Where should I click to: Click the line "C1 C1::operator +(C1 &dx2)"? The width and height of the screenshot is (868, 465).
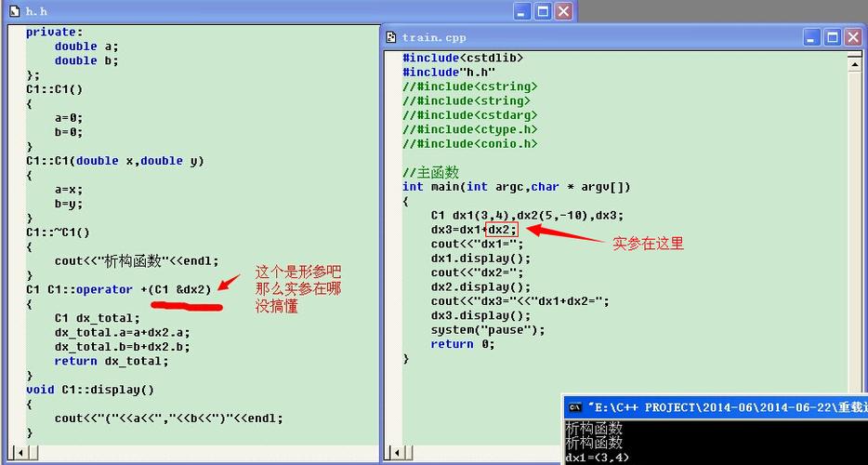(x=118, y=290)
